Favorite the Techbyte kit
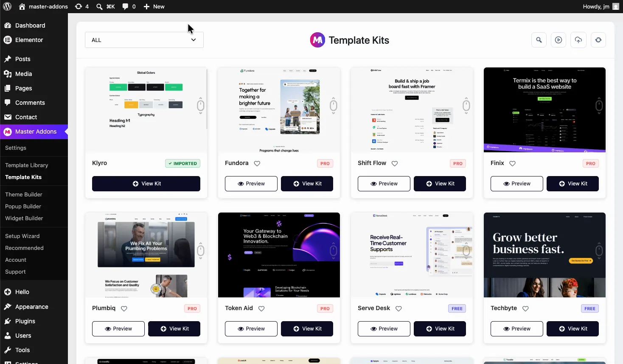The width and height of the screenshot is (623, 364). pos(525,308)
